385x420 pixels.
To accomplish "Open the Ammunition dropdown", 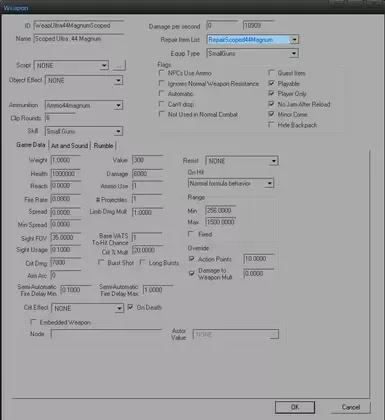I will click(x=118, y=105).
